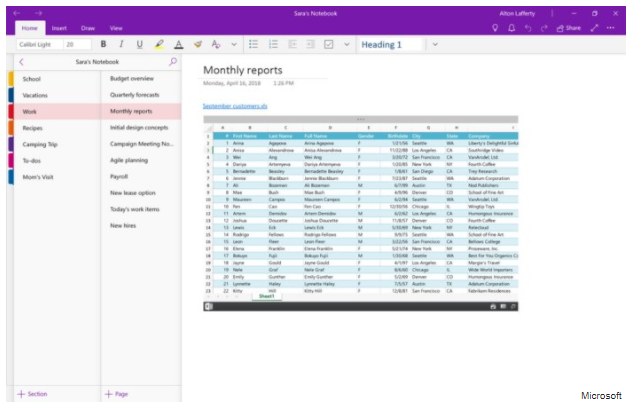Open the Draw tab
The height and width of the screenshot is (415, 634).
pyautogui.click(x=88, y=28)
